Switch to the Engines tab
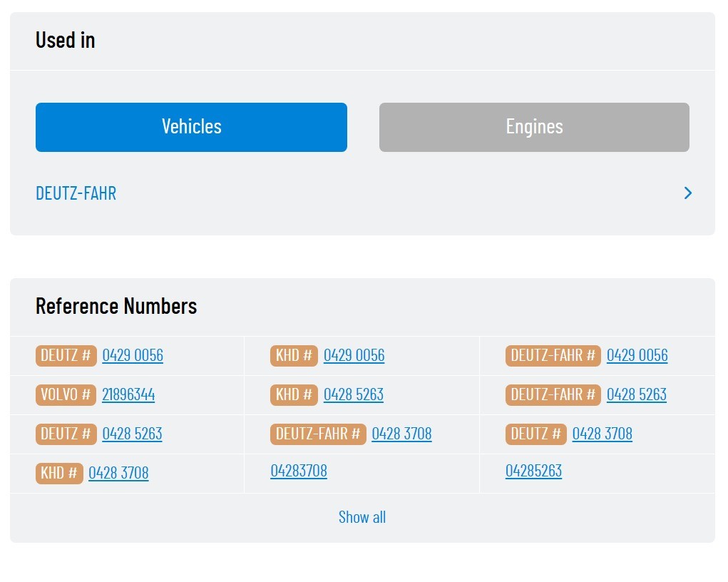 [534, 127]
